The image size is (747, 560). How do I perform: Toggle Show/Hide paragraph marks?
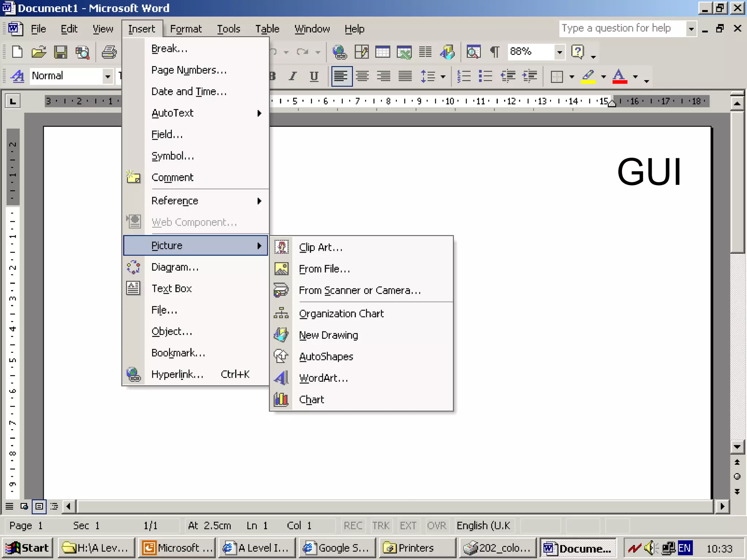pos(495,52)
